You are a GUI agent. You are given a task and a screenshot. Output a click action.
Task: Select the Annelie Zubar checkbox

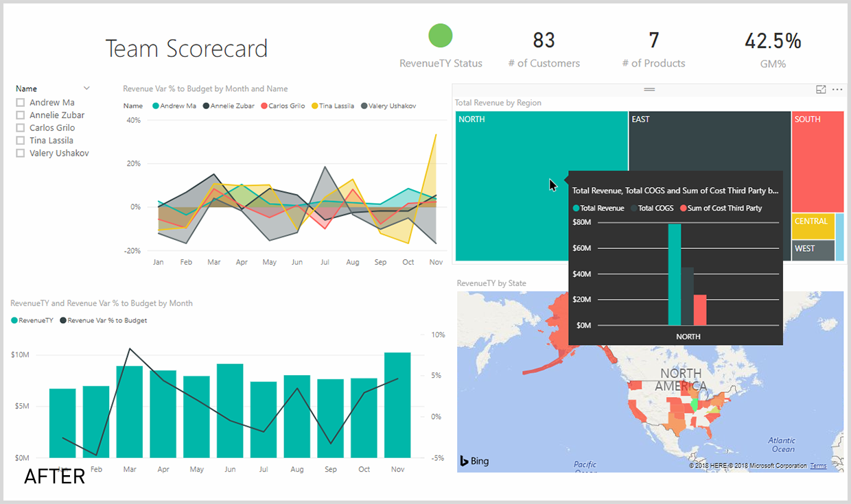(21, 116)
